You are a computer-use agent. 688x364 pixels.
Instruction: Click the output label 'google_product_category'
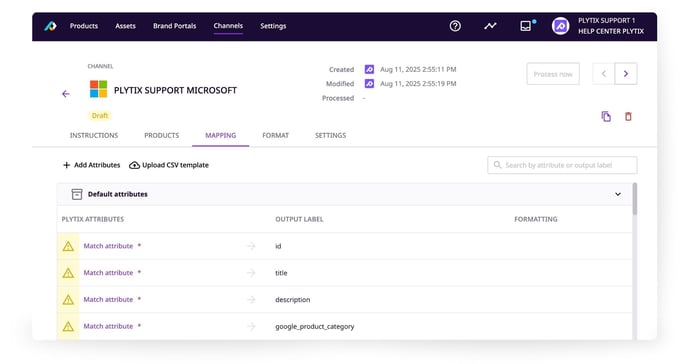315,326
